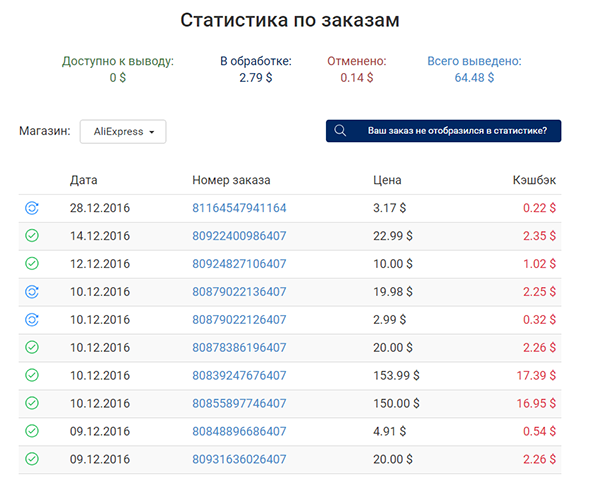Open order link 80855897746407

(x=239, y=404)
